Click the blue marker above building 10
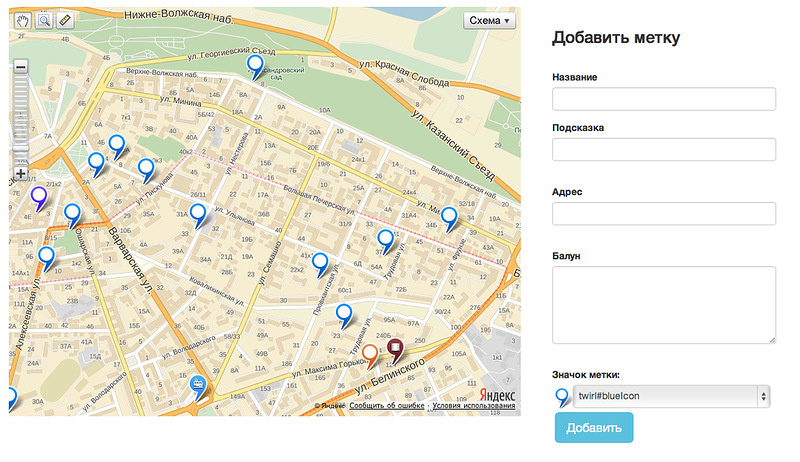Screen dimensions: 800x462 tap(46, 258)
